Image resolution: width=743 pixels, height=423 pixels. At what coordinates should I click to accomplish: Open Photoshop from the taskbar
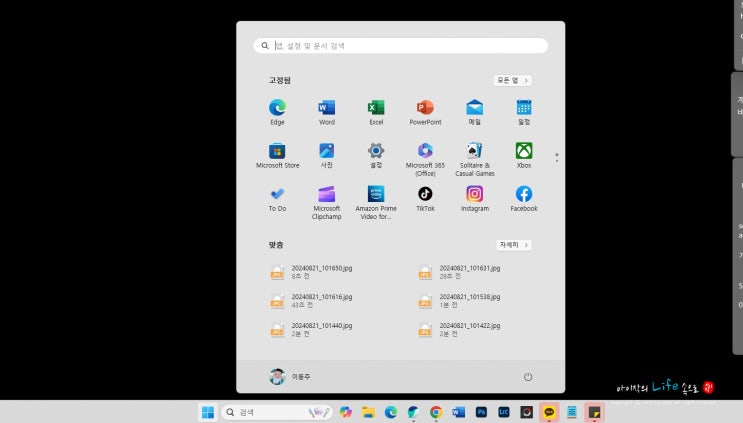[x=481, y=412]
